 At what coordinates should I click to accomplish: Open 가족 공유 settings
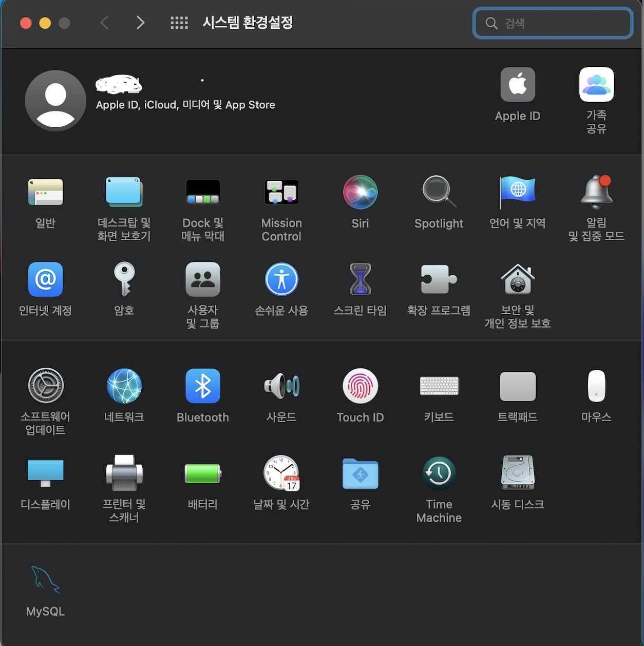click(596, 85)
